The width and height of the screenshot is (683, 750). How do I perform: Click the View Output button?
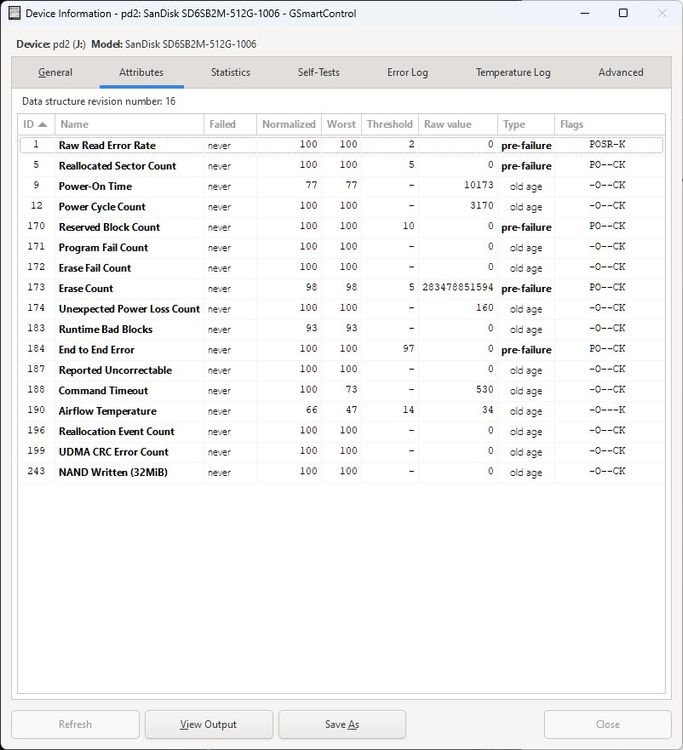209,724
